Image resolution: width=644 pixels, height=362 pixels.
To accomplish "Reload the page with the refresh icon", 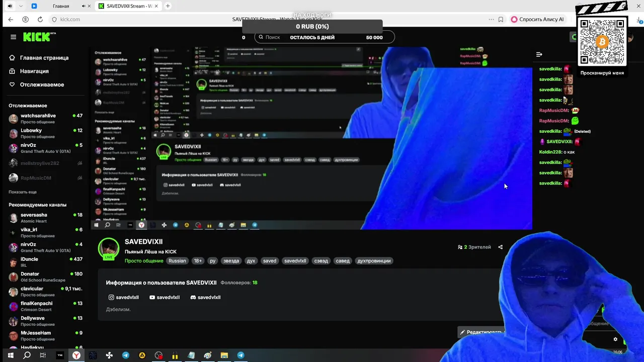I will pyautogui.click(x=40, y=20).
